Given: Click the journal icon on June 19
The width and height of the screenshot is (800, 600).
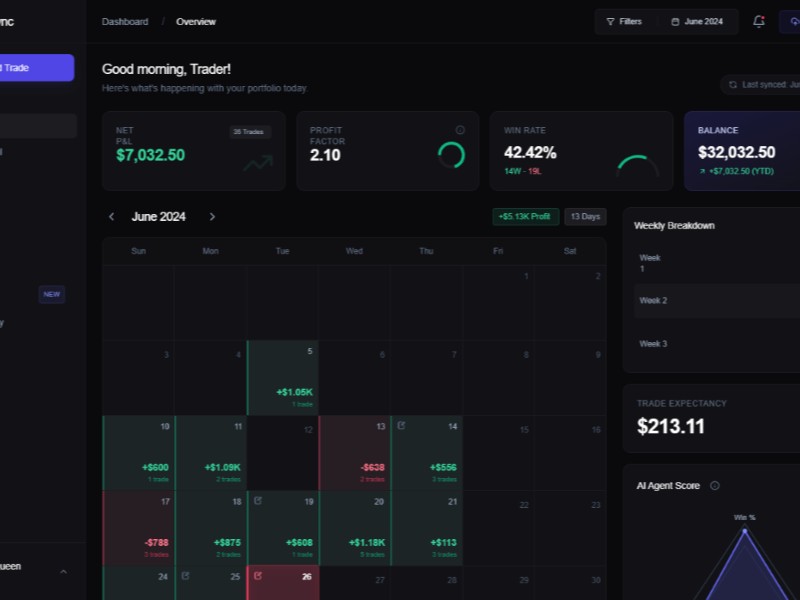Looking at the screenshot, I should (257, 500).
